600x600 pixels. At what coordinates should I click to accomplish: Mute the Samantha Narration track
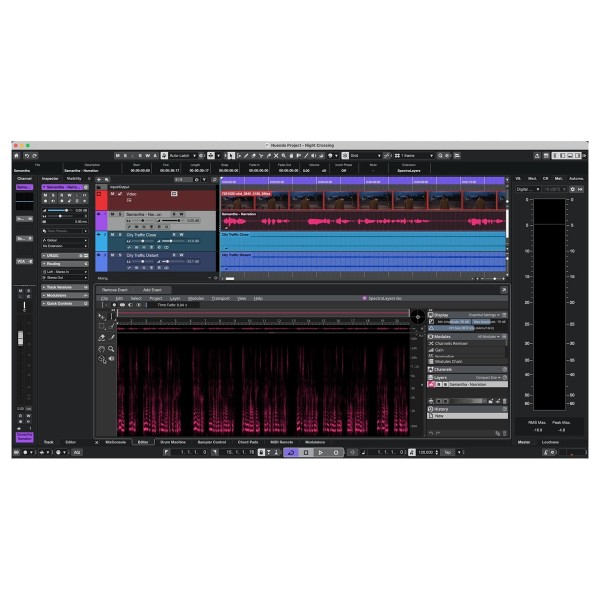pyautogui.click(x=112, y=214)
